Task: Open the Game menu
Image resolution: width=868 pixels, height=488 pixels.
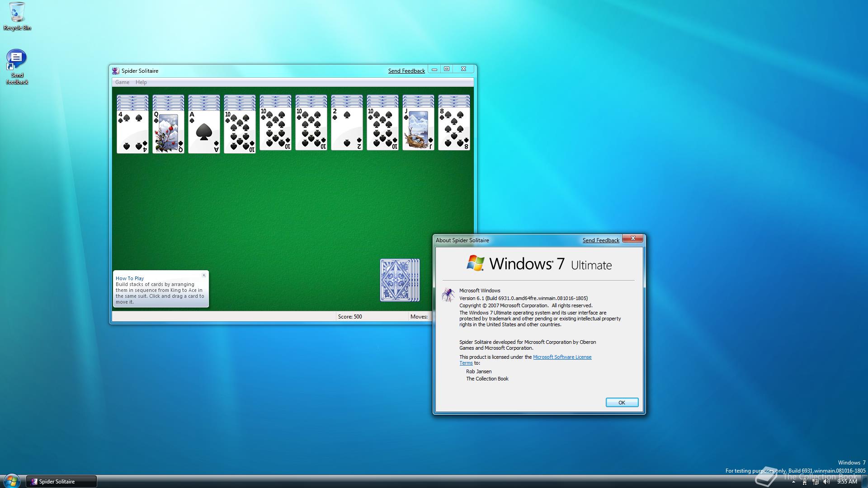Action: [122, 82]
